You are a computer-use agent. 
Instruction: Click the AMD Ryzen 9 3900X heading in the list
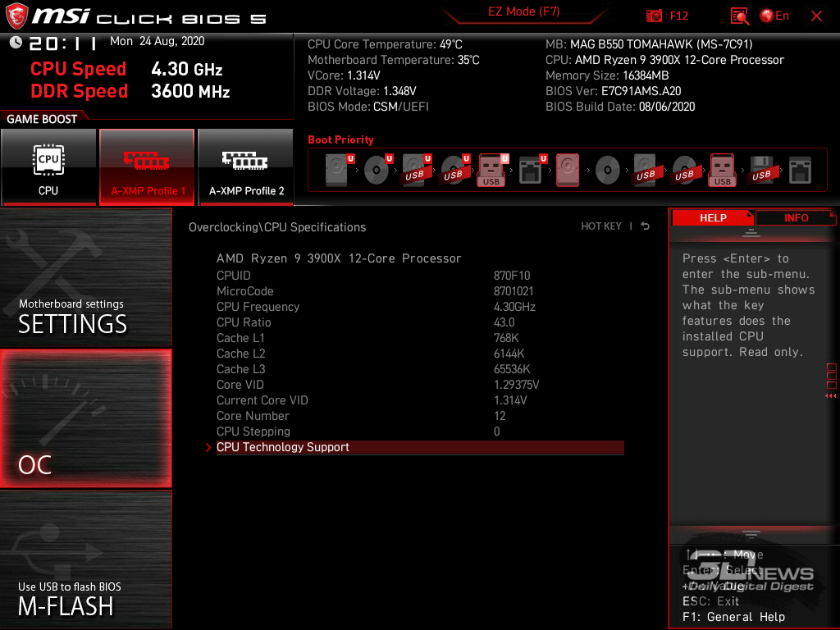[339, 258]
